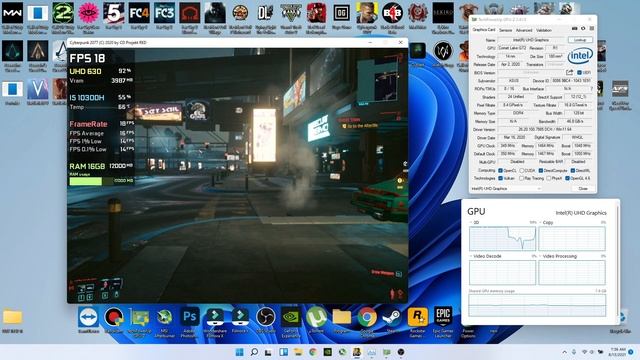Launch OBS Studio desktop shortcut
This screenshot has width=640, height=360.
265,318
